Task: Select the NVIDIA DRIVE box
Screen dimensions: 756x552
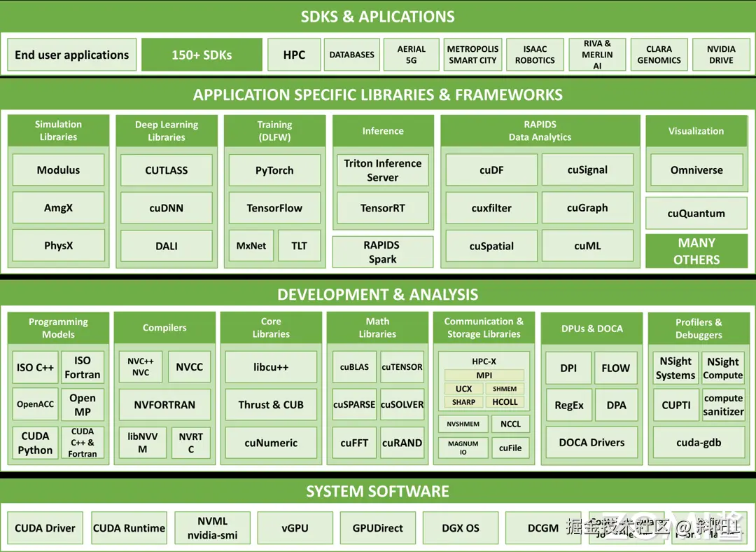Action: pos(721,55)
